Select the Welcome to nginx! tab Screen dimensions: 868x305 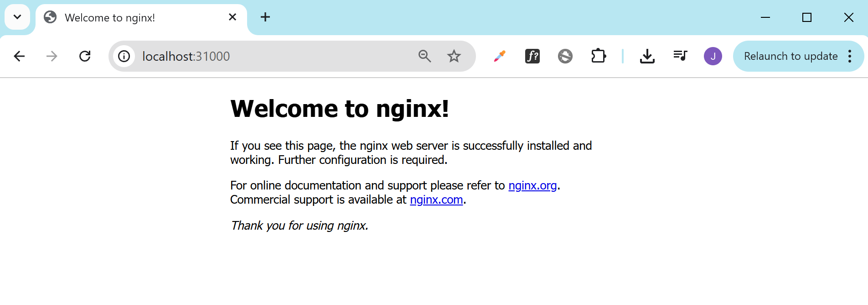(x=141, y=18)
